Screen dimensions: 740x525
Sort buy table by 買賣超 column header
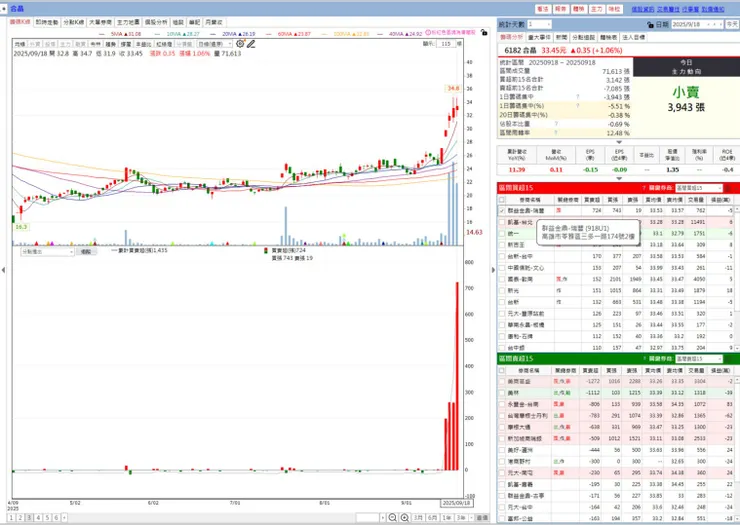[591, 200]
